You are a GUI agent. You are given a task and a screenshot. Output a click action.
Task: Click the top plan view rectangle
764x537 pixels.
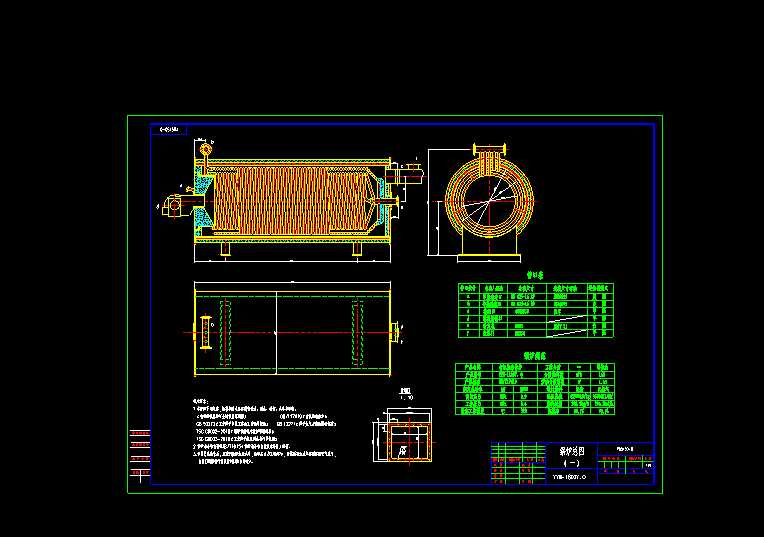pos(292,333)
